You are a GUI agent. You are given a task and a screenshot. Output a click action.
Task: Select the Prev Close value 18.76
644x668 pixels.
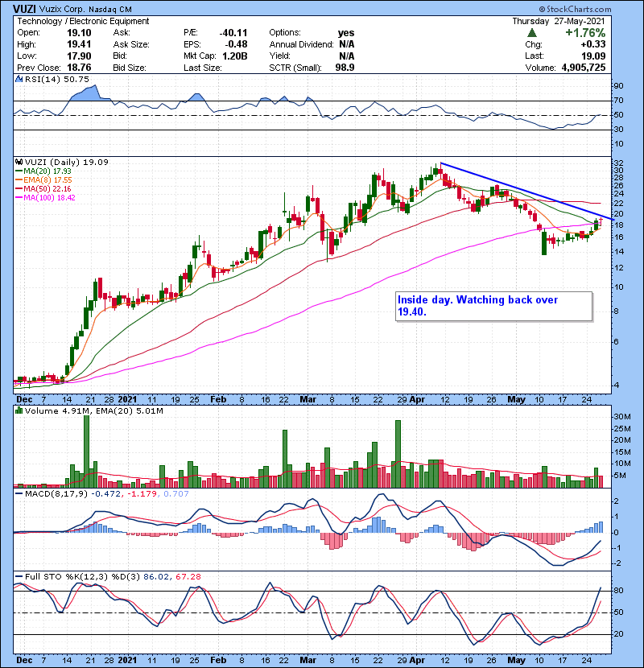[x=79, y=68]
